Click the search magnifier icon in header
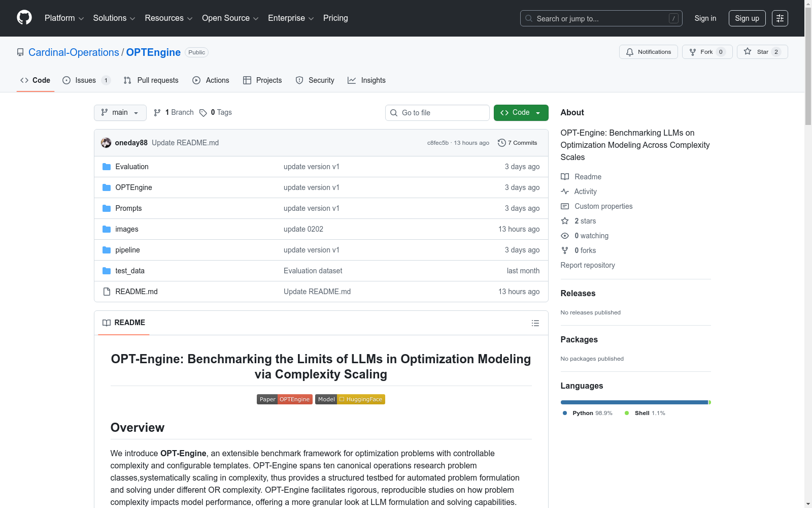Image resolution: width=812 pixels, height=508 pixels. [x=529, y=18]
